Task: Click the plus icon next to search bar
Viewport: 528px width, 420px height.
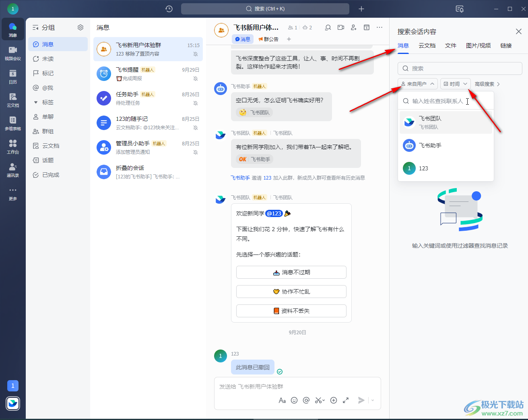Action: (361, 9)
